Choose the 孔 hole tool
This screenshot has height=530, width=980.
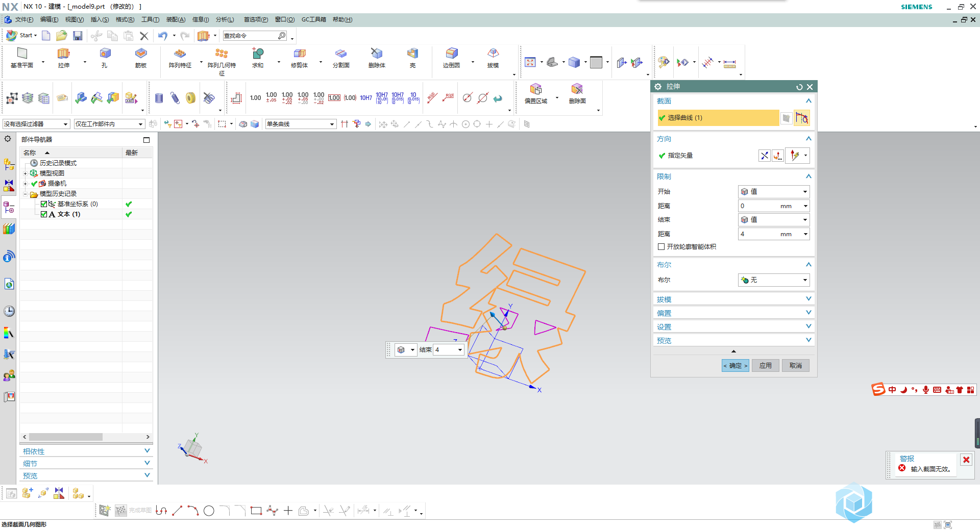tap(105, 58)
